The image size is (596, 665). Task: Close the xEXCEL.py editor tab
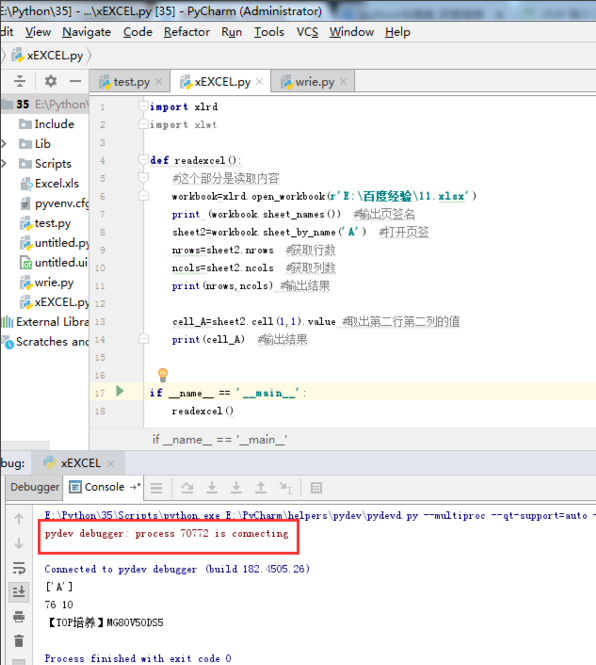pos(260,81)
